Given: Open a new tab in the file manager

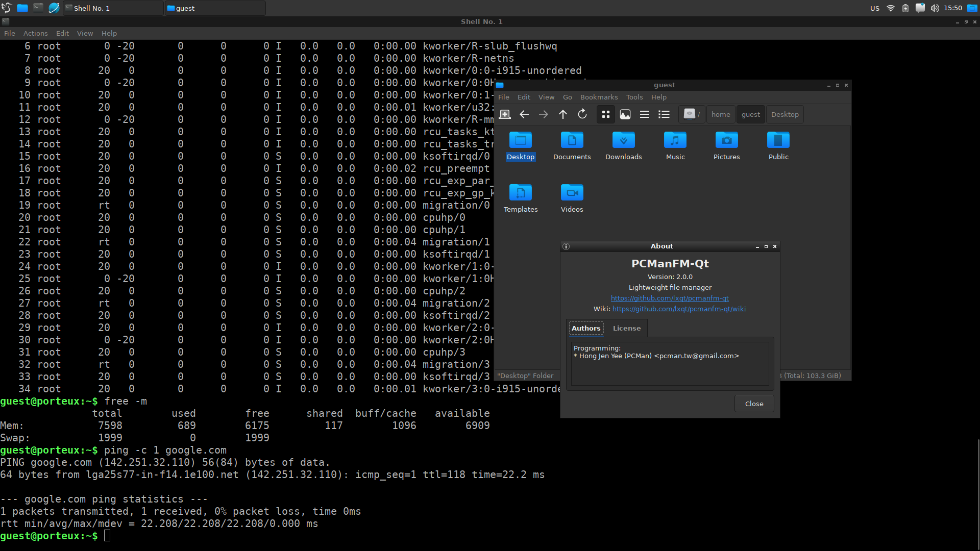Looking at the screenshot, I should click(505, 114).
